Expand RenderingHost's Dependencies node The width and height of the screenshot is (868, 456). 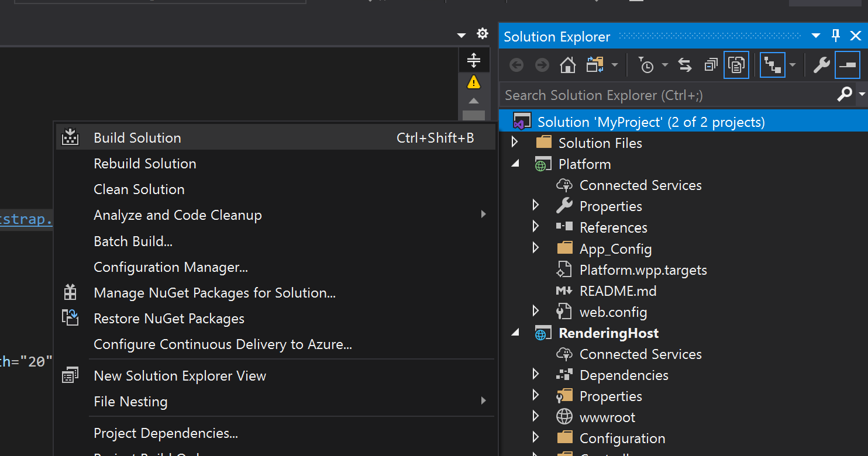tap(536, 374)
